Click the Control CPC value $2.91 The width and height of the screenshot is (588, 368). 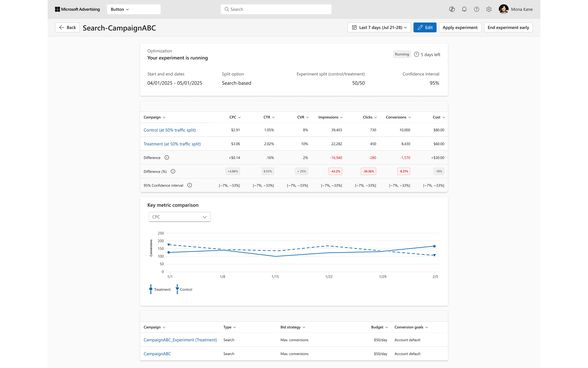[x=235, y=130]
